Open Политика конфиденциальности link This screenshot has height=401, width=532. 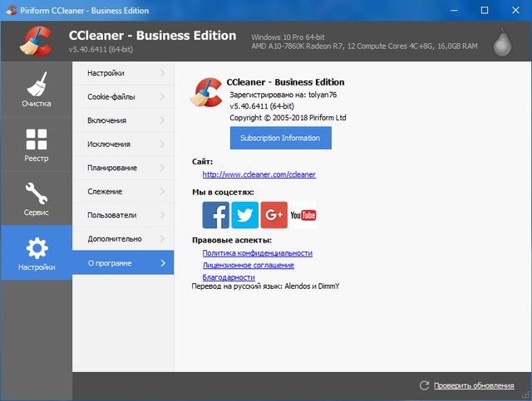257,253
